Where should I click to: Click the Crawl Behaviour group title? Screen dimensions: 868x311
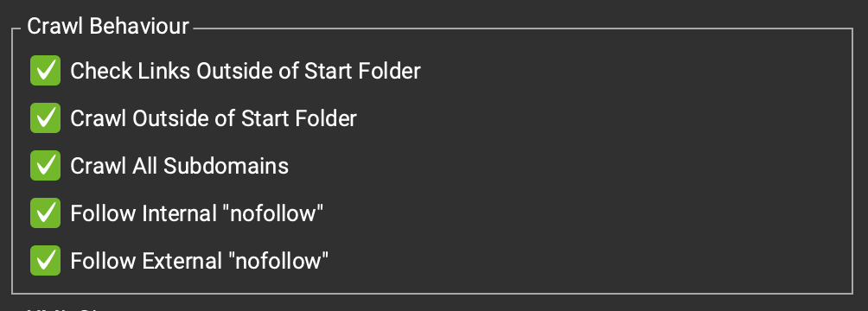point(108,26)
